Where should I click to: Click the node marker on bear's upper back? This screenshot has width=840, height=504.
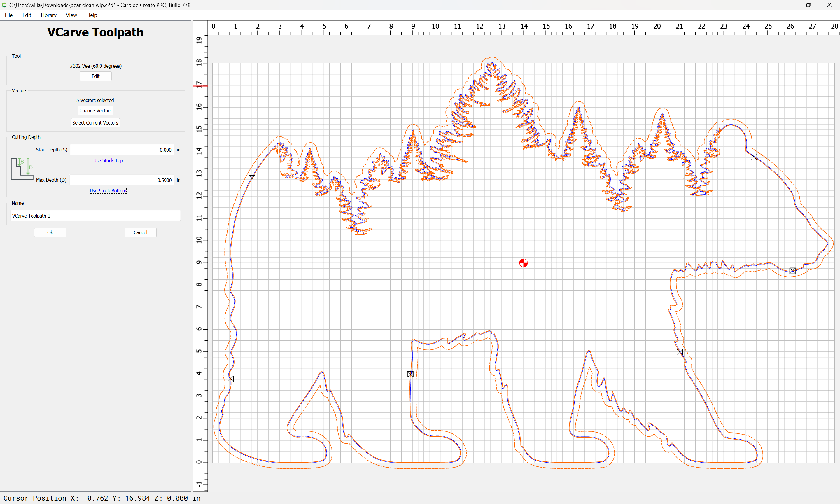(x=252, y=178)
